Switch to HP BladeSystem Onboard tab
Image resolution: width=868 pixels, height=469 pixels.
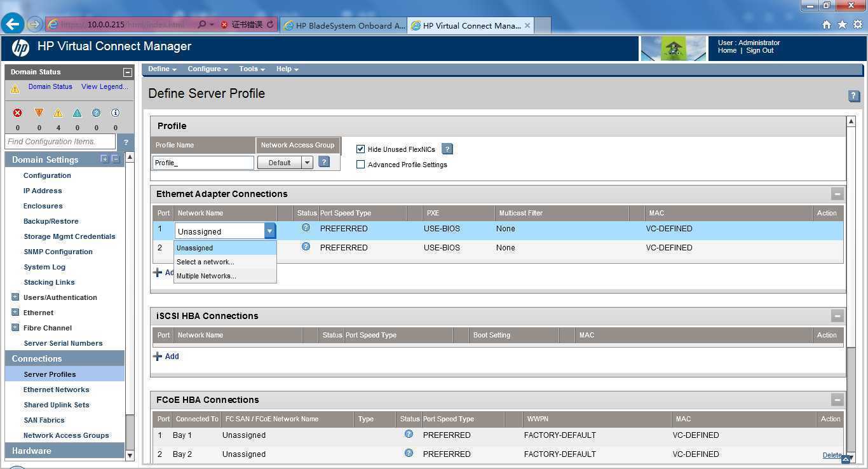click(x=344, y=25)
